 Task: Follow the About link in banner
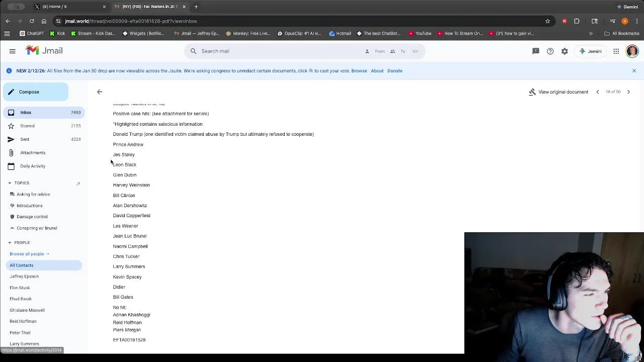pyautogui.click(x=377, y=71)
